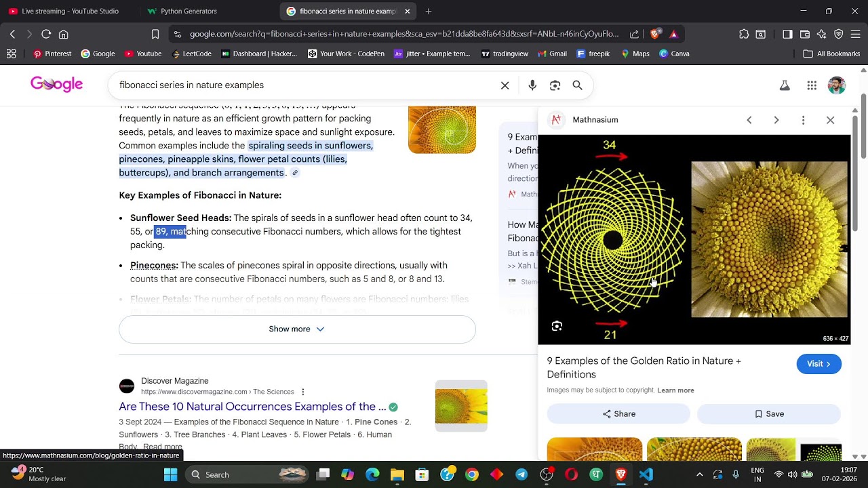Image resolution: width=868 pixels, height=488 pixels.
Task: Open Discover Magazine result options menu
Action: click(x=303, y=392)
